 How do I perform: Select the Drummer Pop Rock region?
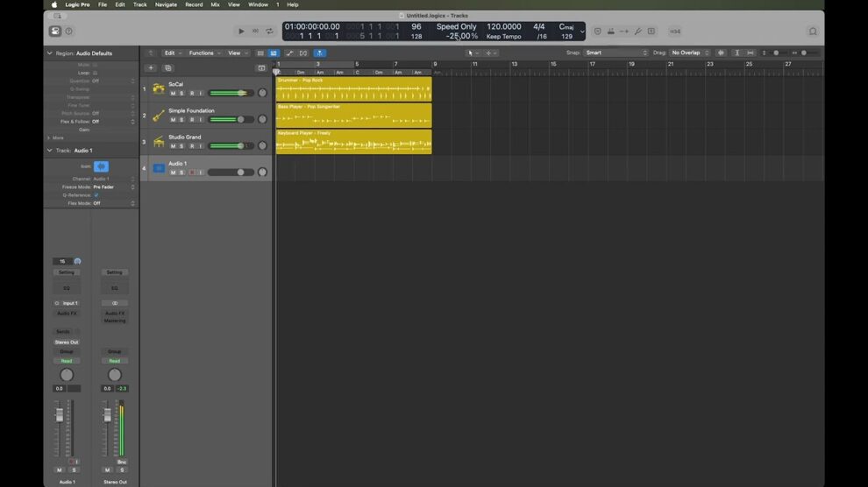pyautogui.click(x=353, y=89)
